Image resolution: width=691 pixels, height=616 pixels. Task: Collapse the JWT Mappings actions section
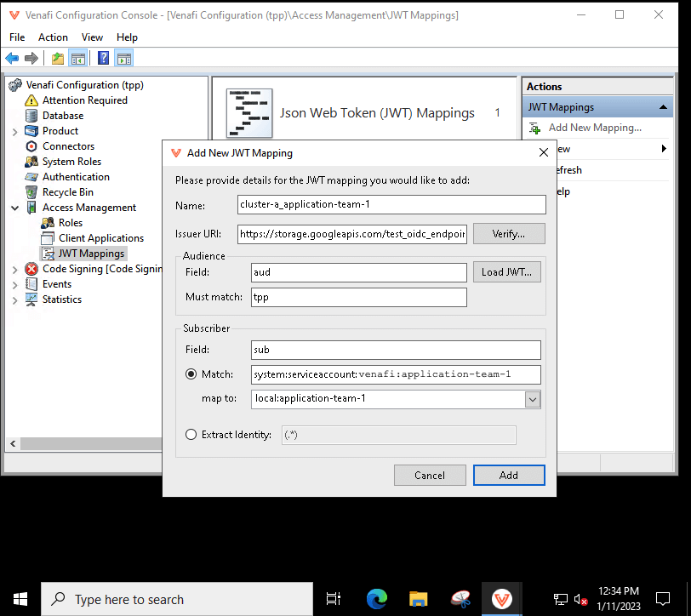663,107
